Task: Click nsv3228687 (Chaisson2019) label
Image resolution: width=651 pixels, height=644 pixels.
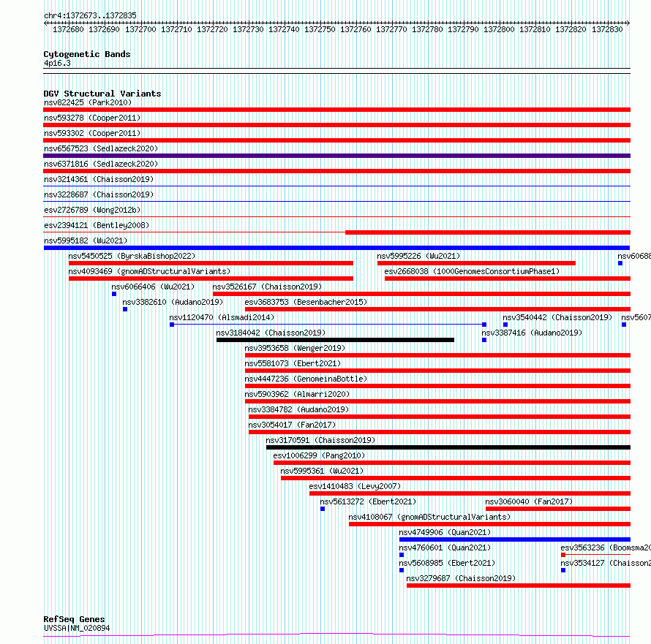Action: click(99, 194)
